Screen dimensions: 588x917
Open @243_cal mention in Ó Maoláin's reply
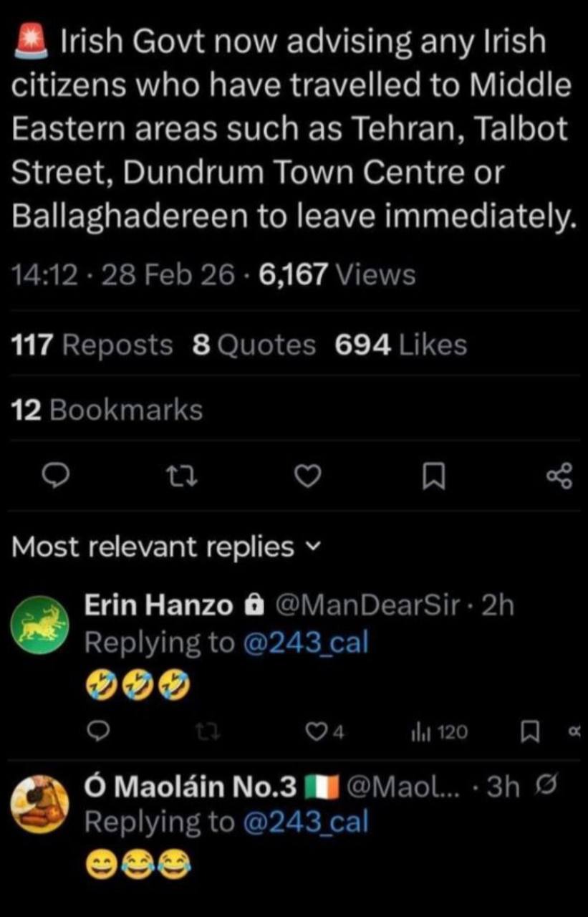306,821
